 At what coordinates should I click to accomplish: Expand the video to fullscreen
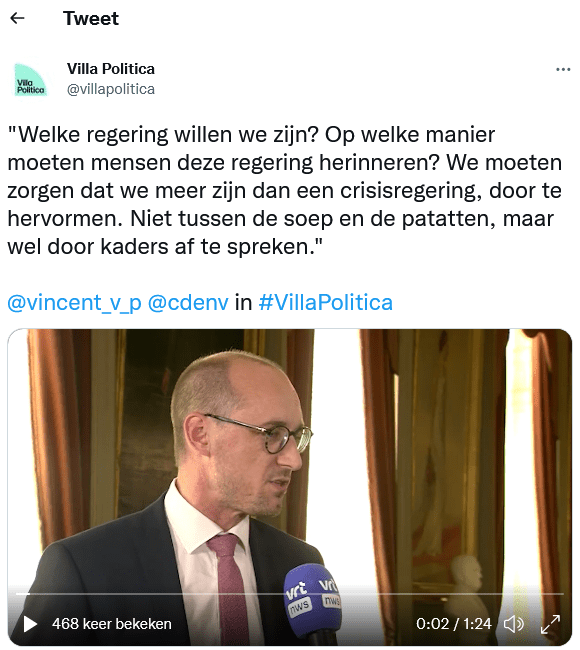point(551,624)
